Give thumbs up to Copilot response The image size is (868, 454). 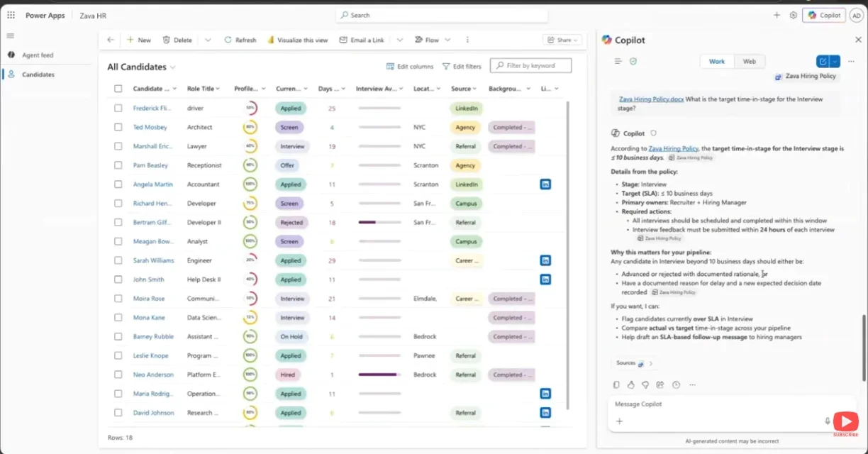[630, 385]
